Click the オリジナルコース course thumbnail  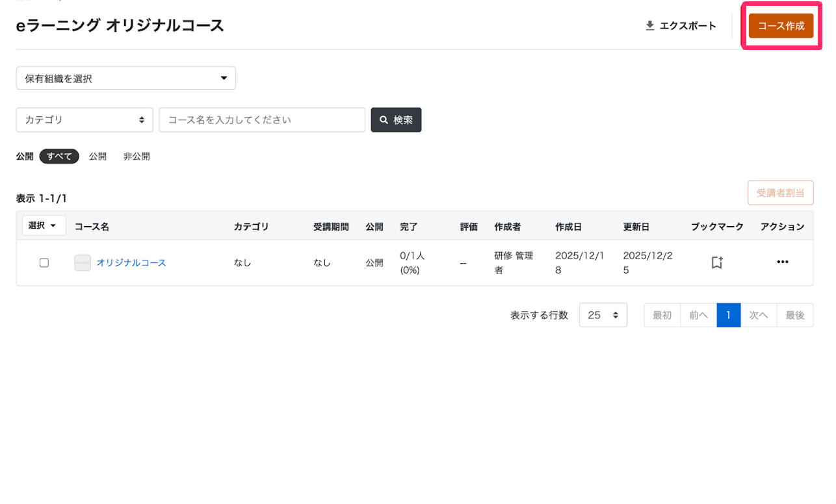pyautogui.click(x=83, y=262)
